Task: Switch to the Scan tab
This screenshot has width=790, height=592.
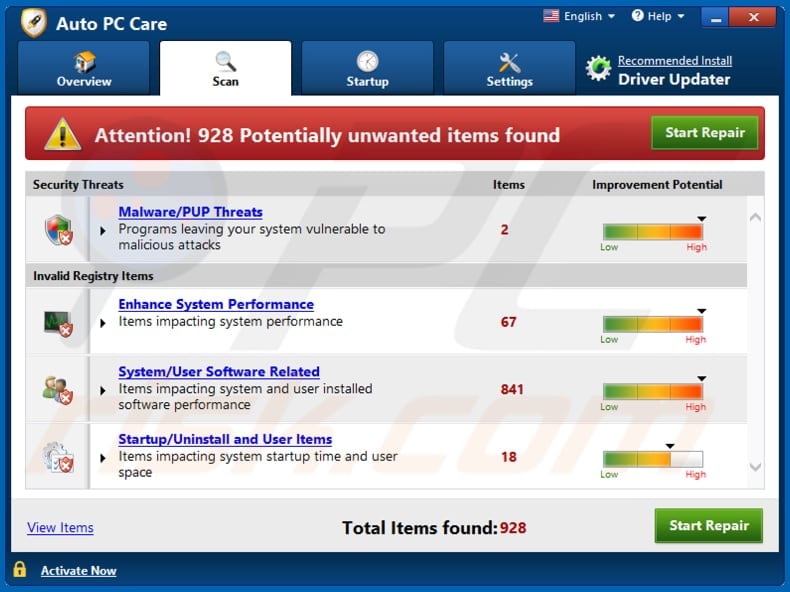Action: click(225, 68)
